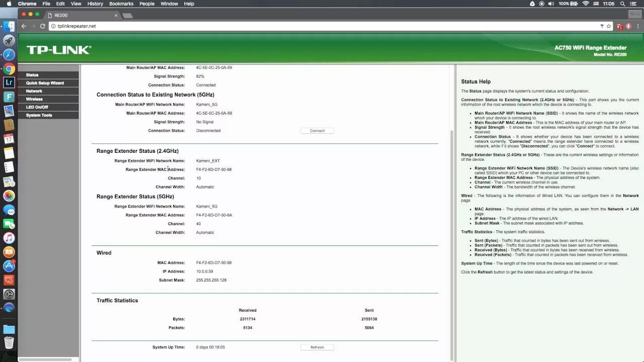Click the Status Help heading
The width and height of the screenshot is (644, 362).
(x=476, y=81)
